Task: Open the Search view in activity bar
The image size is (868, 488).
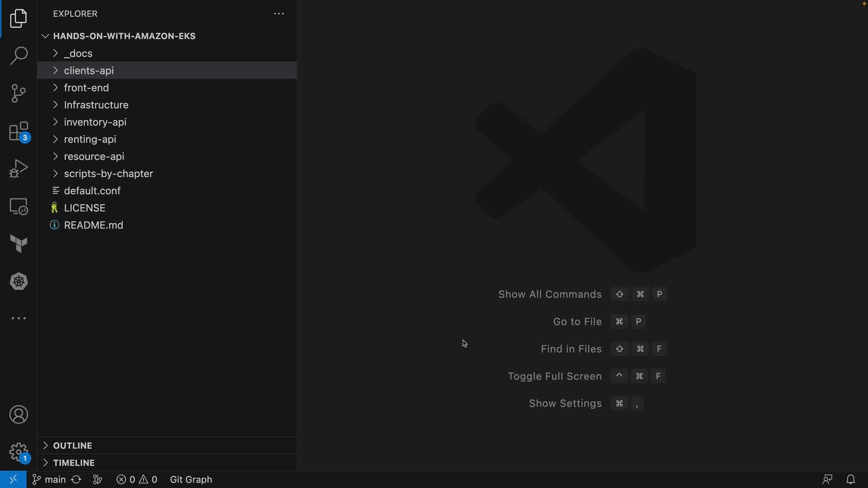Action: pyautogui.click(x=19, y=56)
